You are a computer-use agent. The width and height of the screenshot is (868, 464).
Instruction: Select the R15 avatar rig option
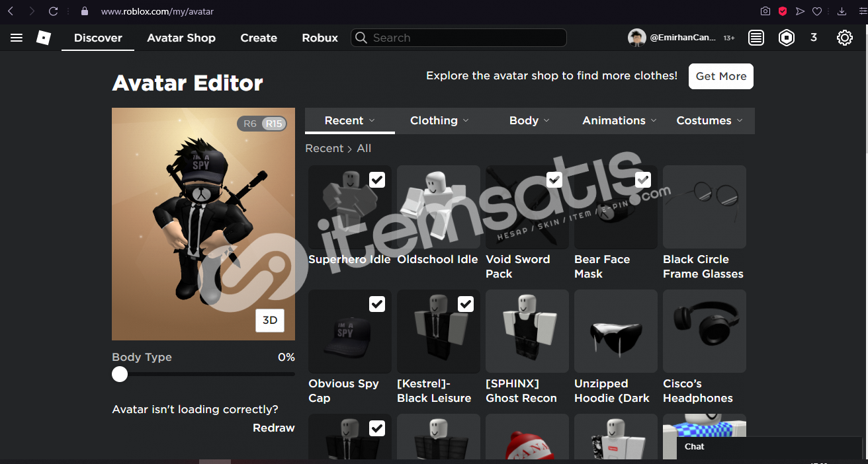(x=274, y=124)
